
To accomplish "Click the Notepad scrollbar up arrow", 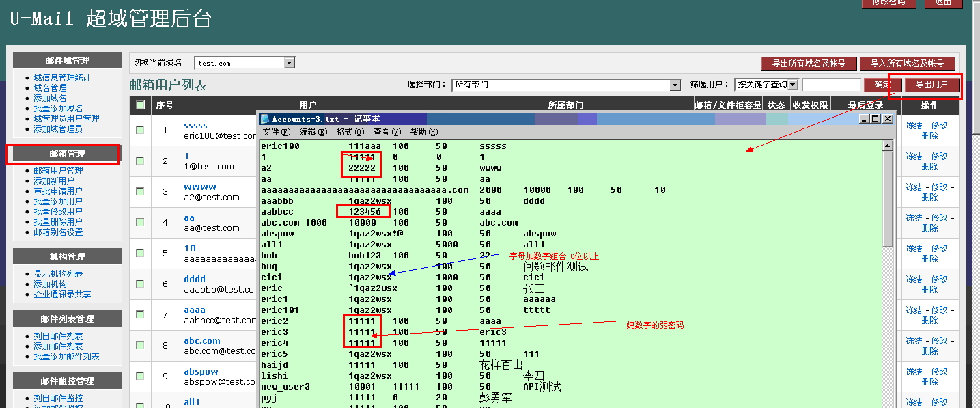I will pos(887,146).
